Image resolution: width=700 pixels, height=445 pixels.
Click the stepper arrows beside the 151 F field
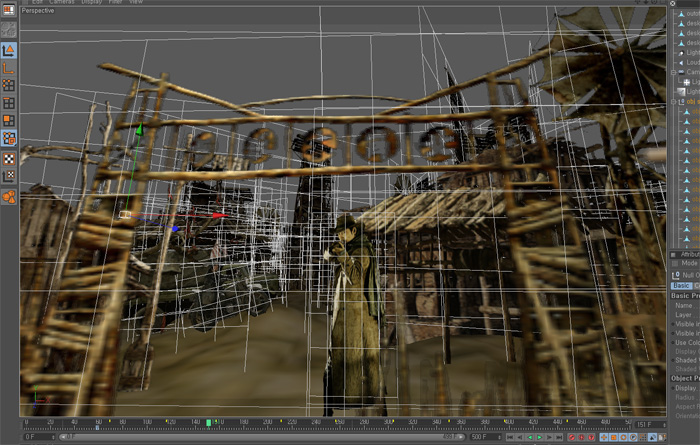pyautogui.click(x=664, y=425)
